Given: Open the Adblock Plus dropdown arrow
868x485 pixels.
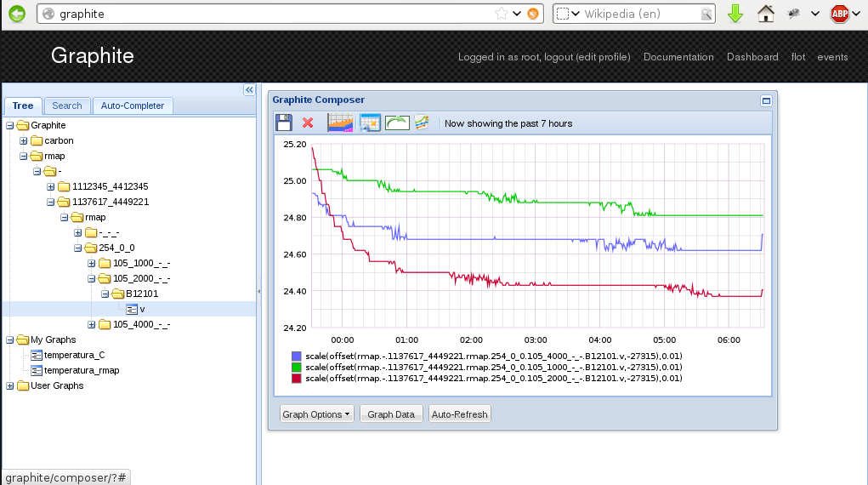Looking at the screenshot, I should point(856,14).
